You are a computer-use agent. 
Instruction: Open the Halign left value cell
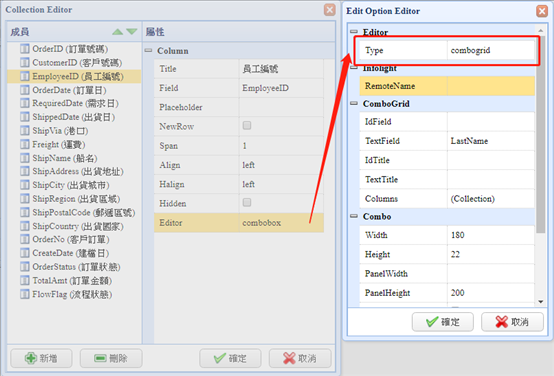point(281,184)
